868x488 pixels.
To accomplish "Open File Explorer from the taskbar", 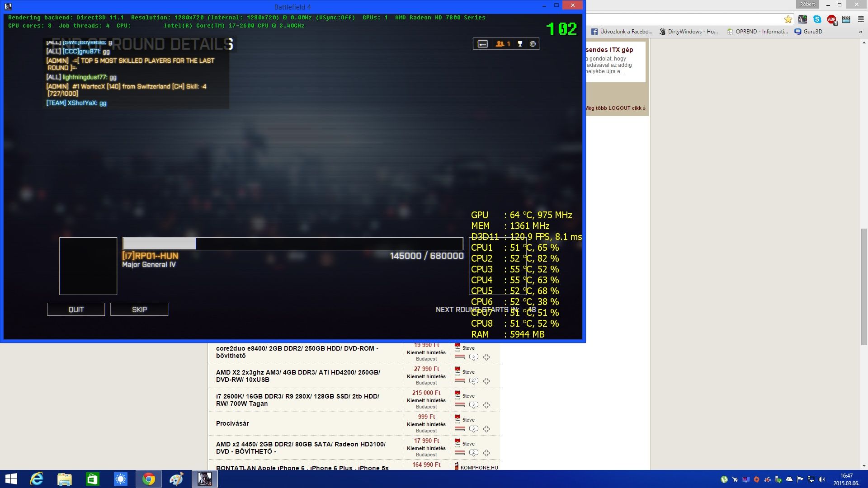I will pos(65,479).
